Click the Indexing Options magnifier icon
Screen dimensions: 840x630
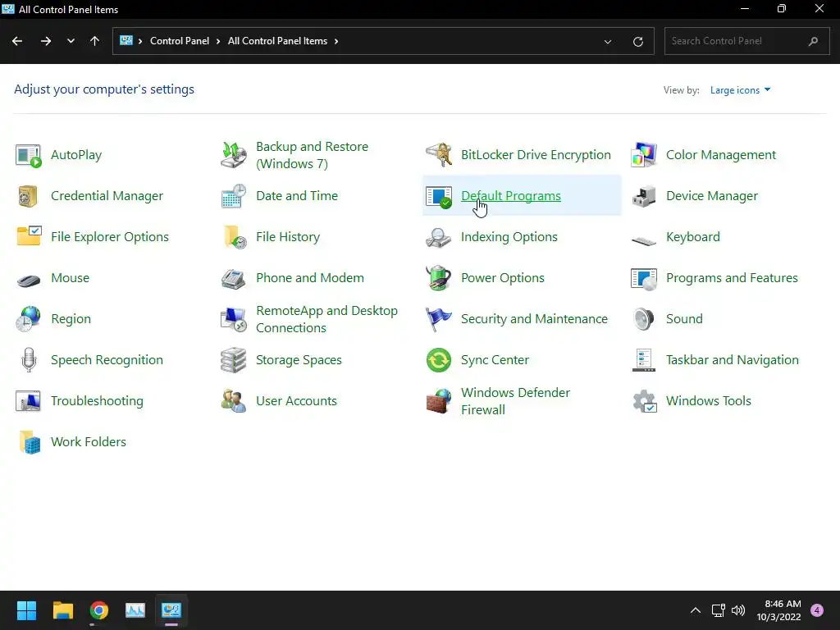coord(439,237)
